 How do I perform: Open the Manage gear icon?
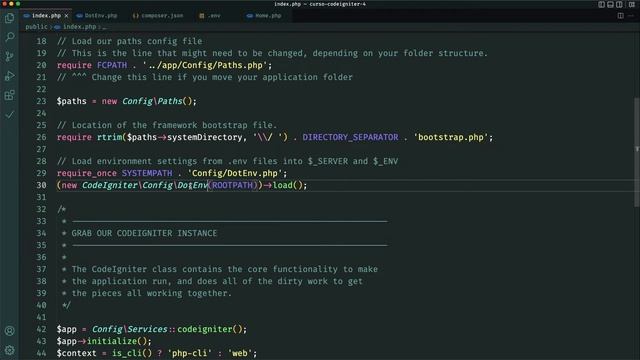(x=9, y=350)
